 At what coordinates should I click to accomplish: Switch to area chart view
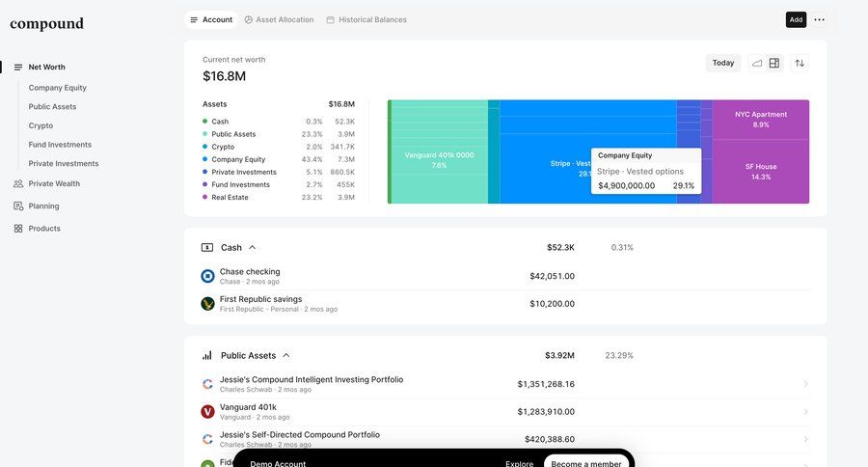point(757,63)
